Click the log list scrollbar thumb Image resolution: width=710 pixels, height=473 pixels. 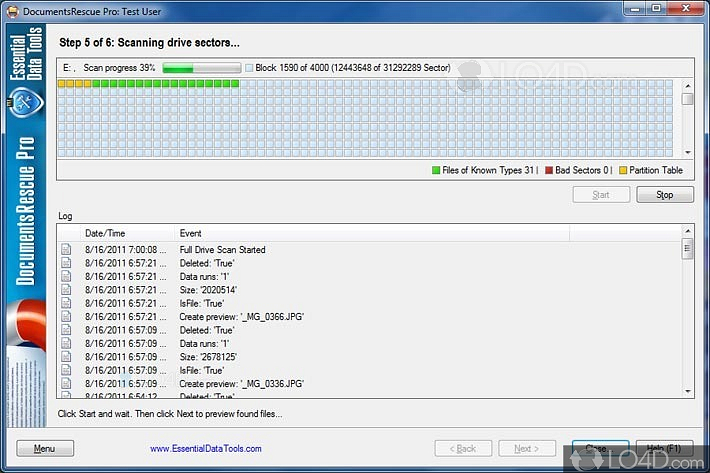click(x=688, y=248)
